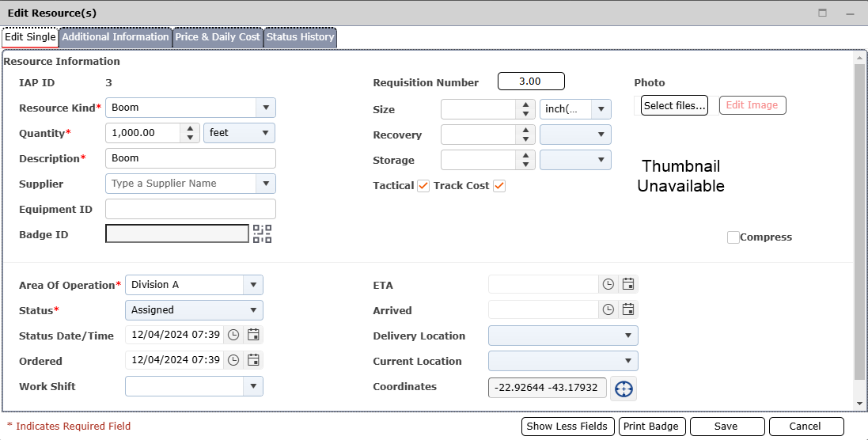Click the Print Badge button
The image size is (868, 440).
coord(652,427)
